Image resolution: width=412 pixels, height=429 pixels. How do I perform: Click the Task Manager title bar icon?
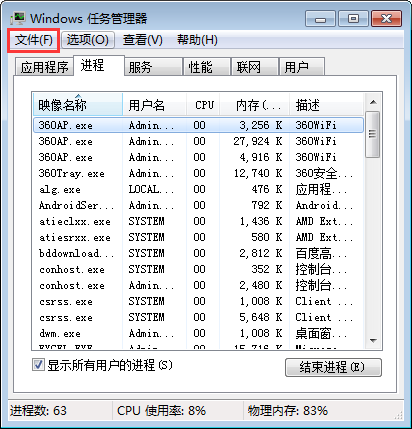(18, 18)
